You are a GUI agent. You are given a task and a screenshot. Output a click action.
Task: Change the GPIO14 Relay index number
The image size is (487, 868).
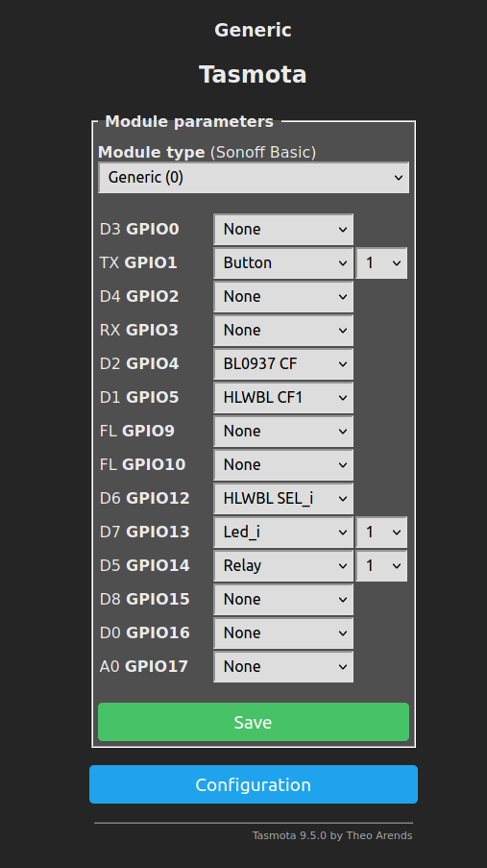pos(381,566)
